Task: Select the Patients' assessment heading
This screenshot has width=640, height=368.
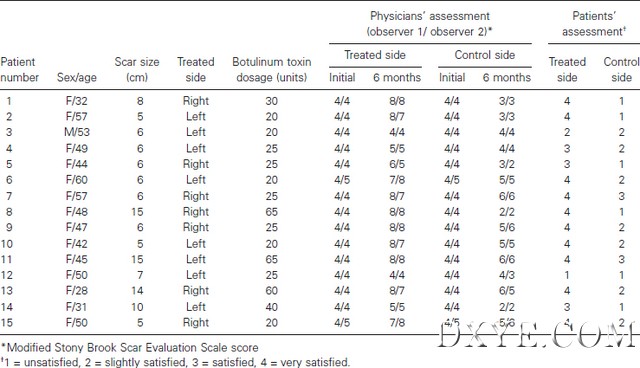Action: [x=594, y=24]
